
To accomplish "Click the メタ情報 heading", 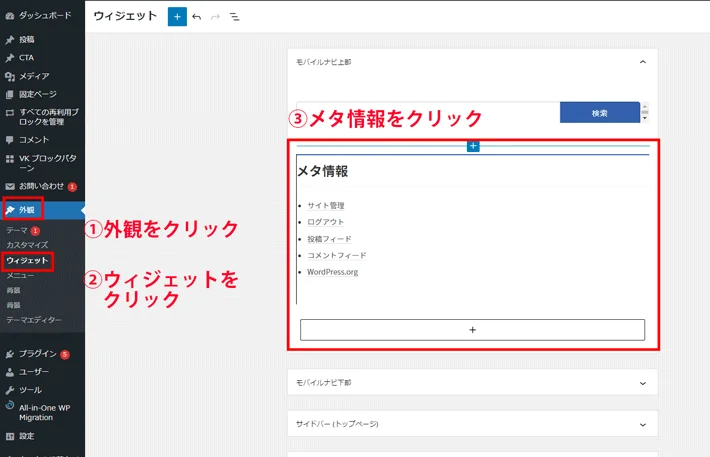I will pyautogui.click(x=322, y=171).
